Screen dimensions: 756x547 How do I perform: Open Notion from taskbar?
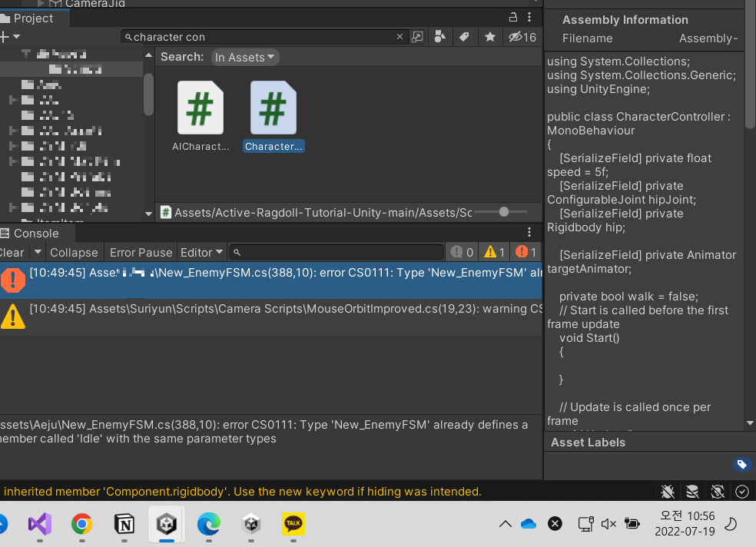[124, 524]
